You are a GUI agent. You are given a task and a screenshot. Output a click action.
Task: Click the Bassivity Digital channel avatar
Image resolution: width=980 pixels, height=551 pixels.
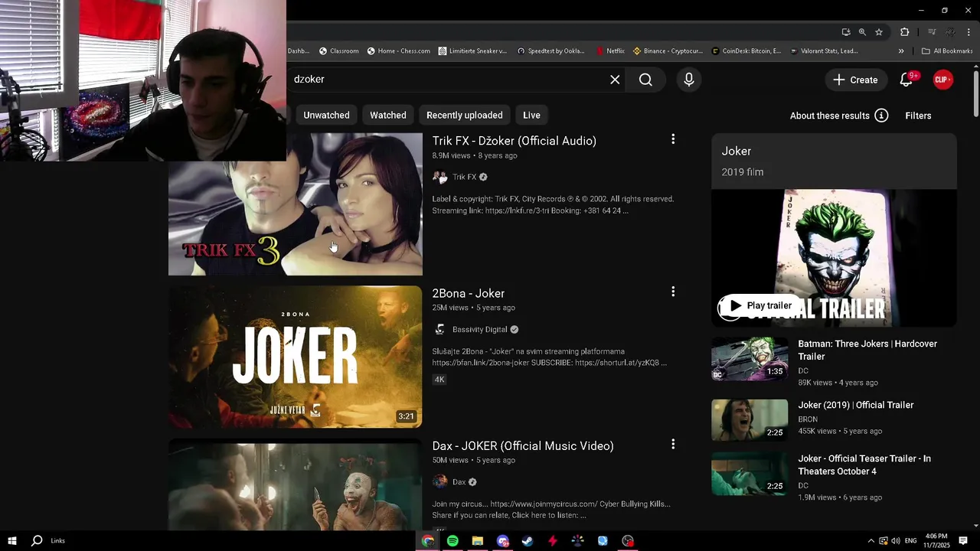(x=440, y=329)
